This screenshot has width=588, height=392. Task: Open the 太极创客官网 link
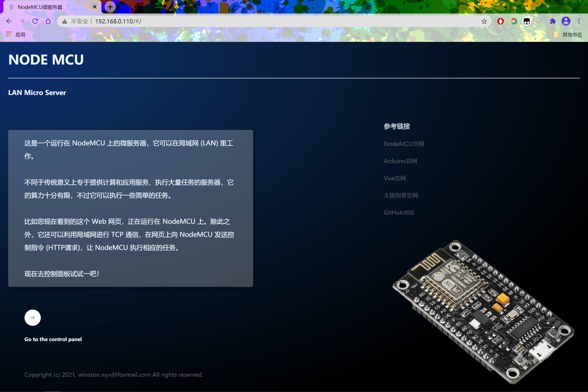click(x=401, y=195)
